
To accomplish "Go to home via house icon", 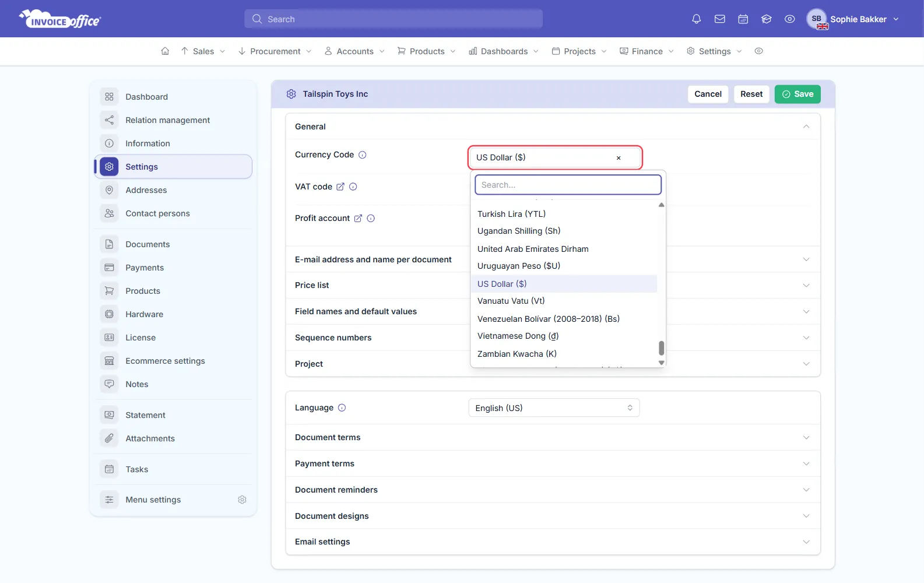I will point(165,51).
